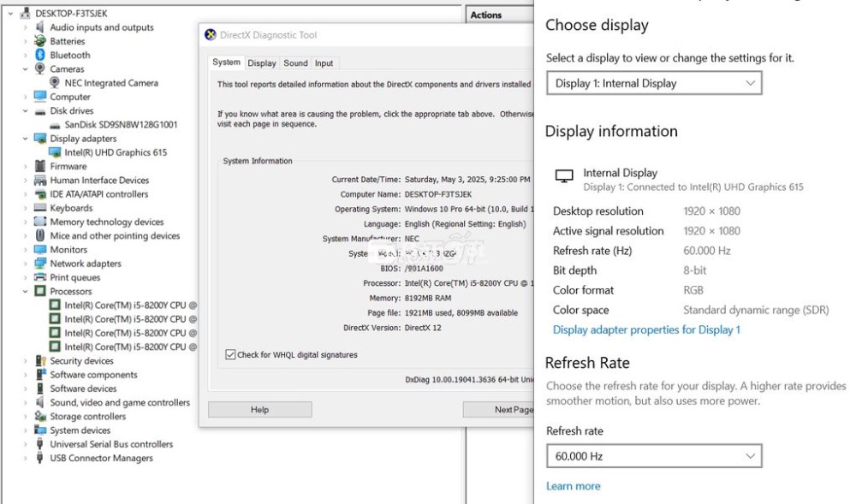
Task: Switch to the Input tab in DxDiag
Action: click(x=324, y=63)
